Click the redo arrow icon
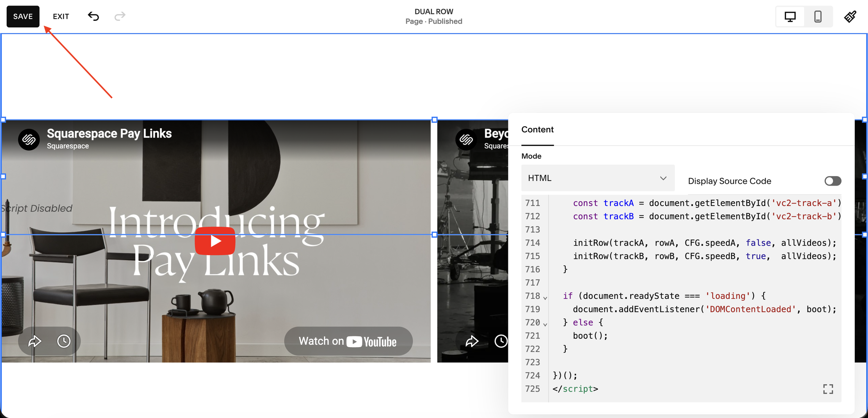868x418 pixels. point(119,16)
